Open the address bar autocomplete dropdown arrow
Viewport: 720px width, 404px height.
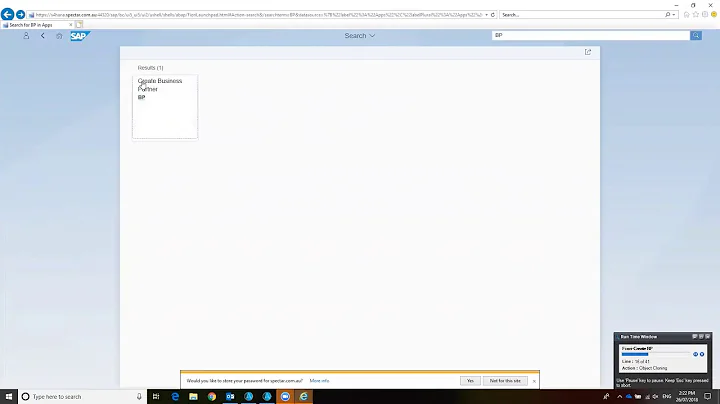click(486, 15)
